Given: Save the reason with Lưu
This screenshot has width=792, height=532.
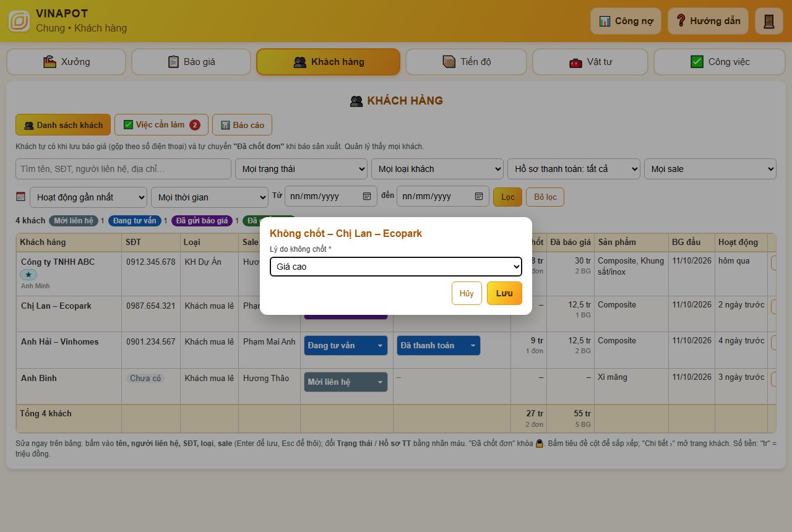Looking at the screenshot, I should pyautogui.click(x=504, y=293).
